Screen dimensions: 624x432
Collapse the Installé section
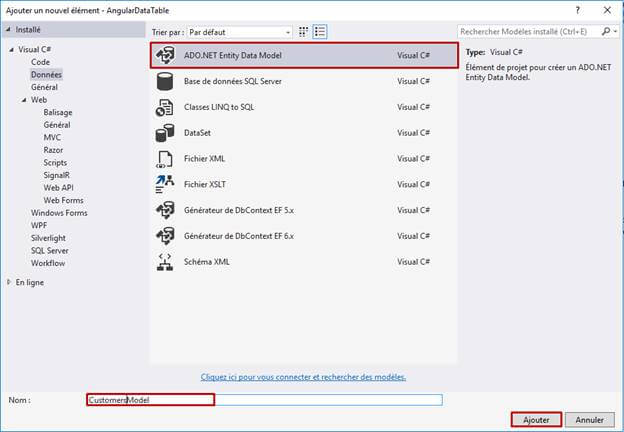click(x=8, y=29)
